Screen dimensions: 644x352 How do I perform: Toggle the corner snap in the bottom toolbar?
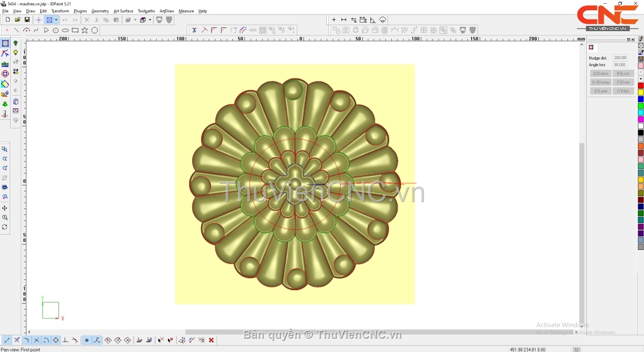pyautogui.click(x=26, y=340)
